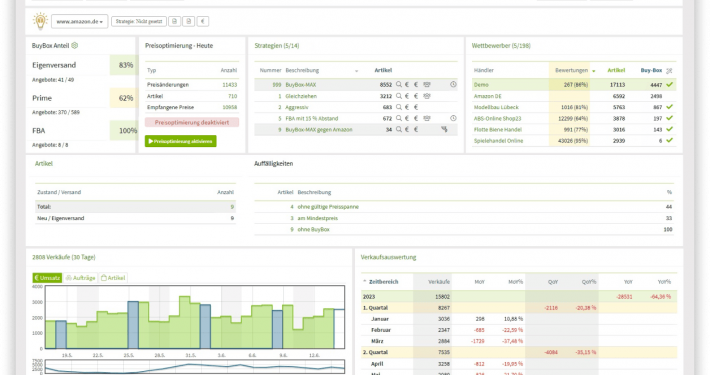Switch chart to Aufträge tab
This screenshot has width=710, height=375.
[81, 278]
